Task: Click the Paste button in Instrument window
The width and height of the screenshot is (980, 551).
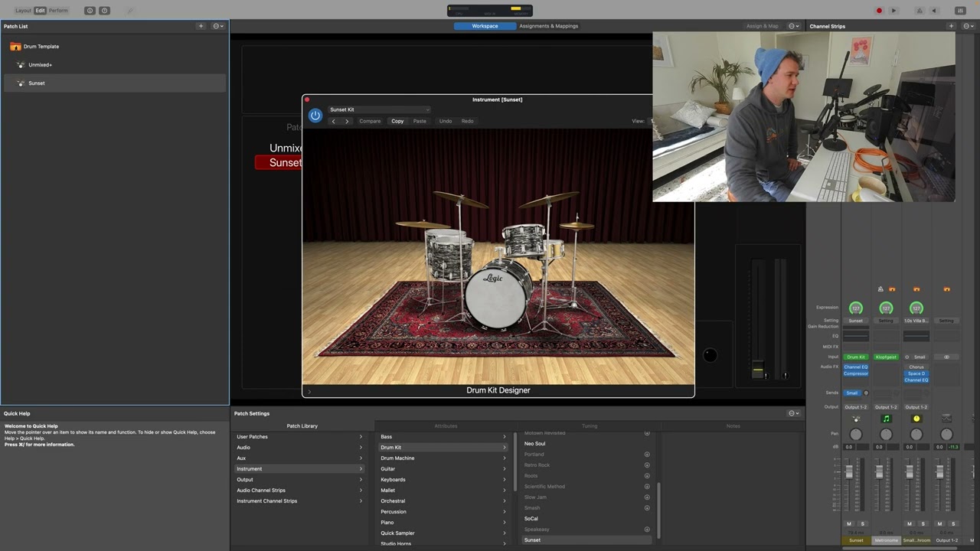Action: [x=420, y=121]
